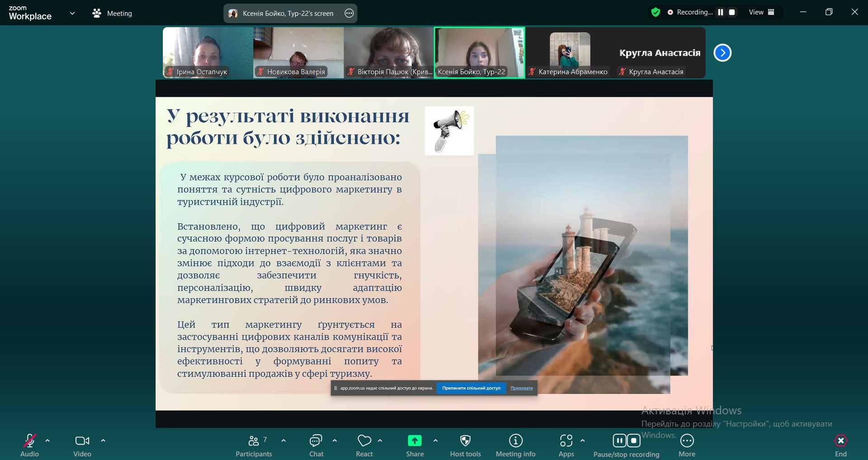Image resolution: width=868 pixels, height=460 pixels.
Task: Click the green Share screen icon
Action: 414,441
